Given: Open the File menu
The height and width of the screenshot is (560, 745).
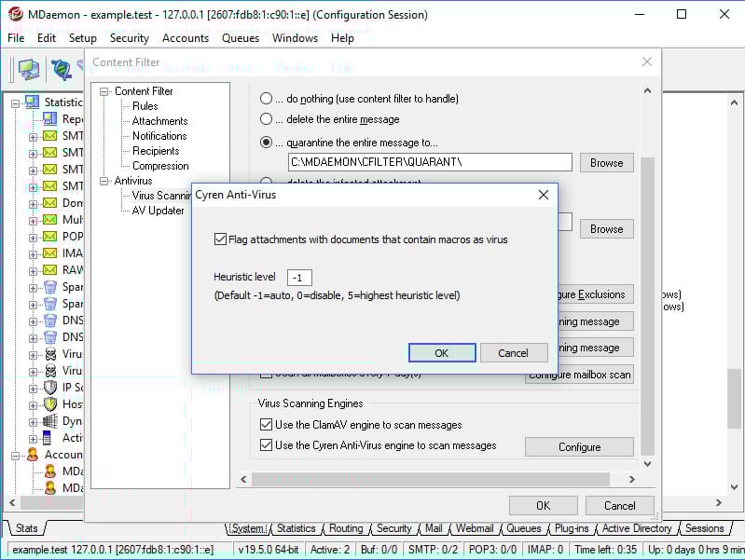Looking at the screenshot, I should pyautogui.click(x=16, y=38).
